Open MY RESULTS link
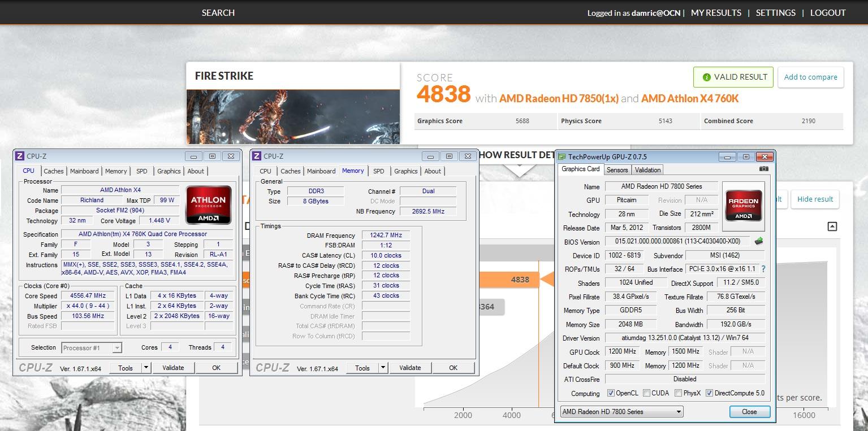Image resolution: width=868 pixels, height=431 pixels. pyautogui.click(x=716, y=12)
